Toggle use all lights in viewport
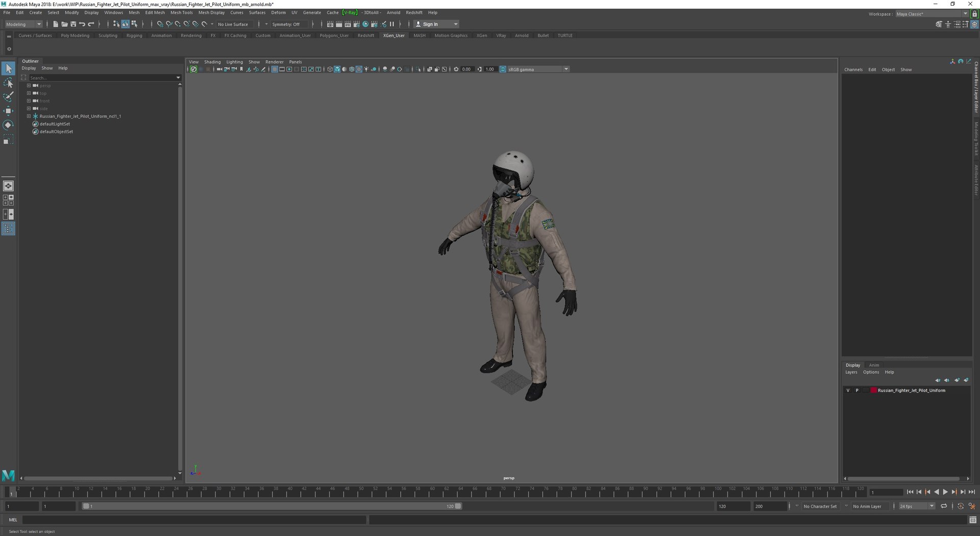Screen dimensions: 980x536 coord(366,69)
